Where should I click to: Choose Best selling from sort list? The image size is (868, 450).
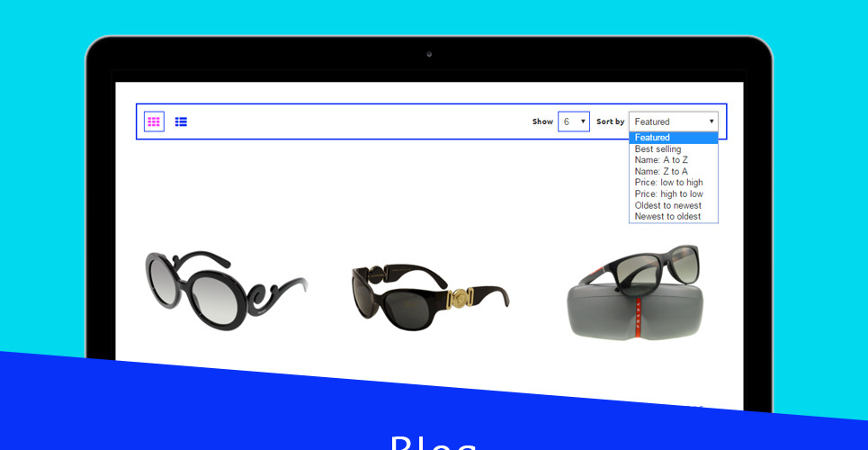click(x=658, y=149)
